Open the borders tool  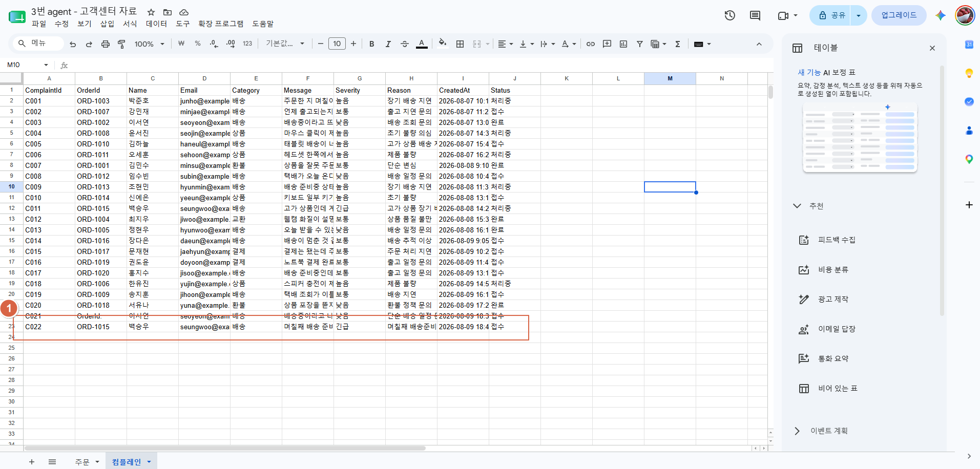click(460, 44)
